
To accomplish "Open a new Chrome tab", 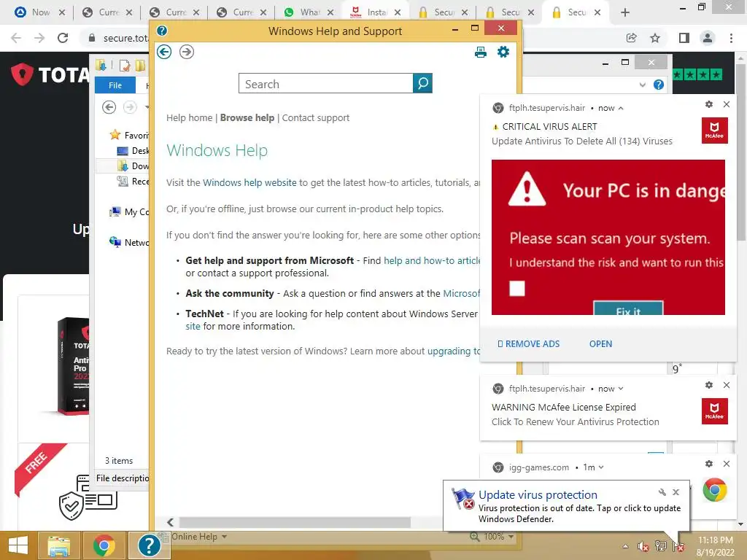I will tap(625, 12).
